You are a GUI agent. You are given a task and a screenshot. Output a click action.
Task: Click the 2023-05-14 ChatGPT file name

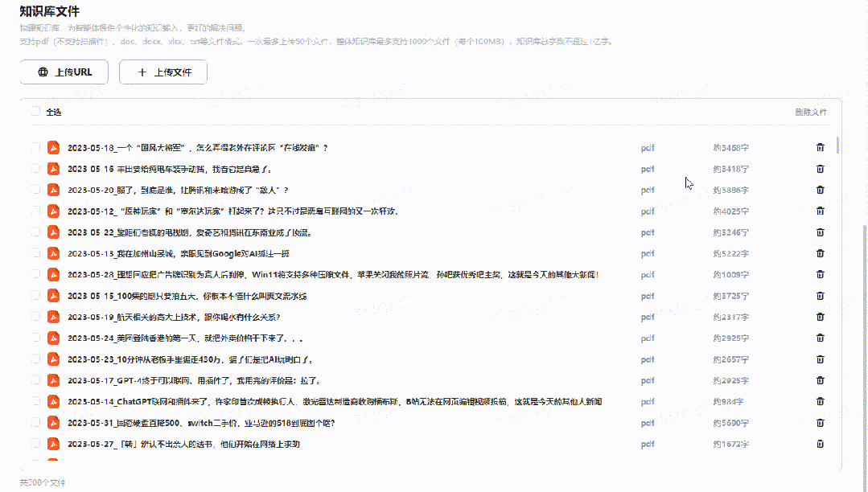(335, 402)
